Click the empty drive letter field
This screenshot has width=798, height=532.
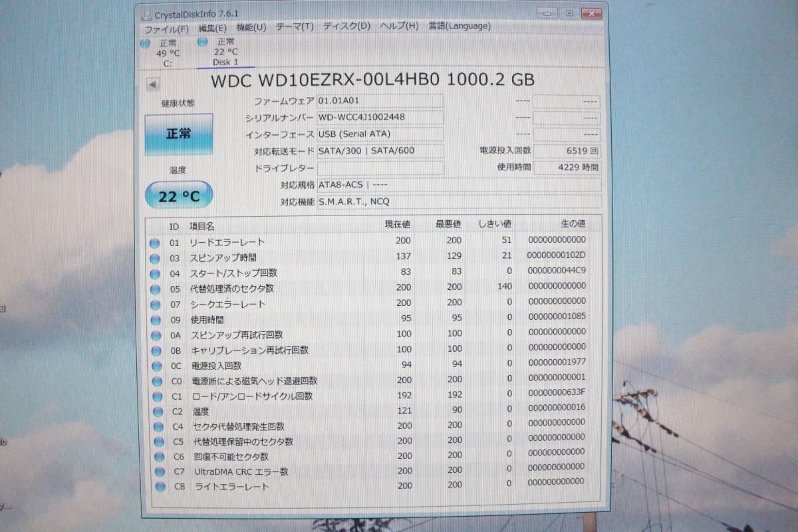380,168
